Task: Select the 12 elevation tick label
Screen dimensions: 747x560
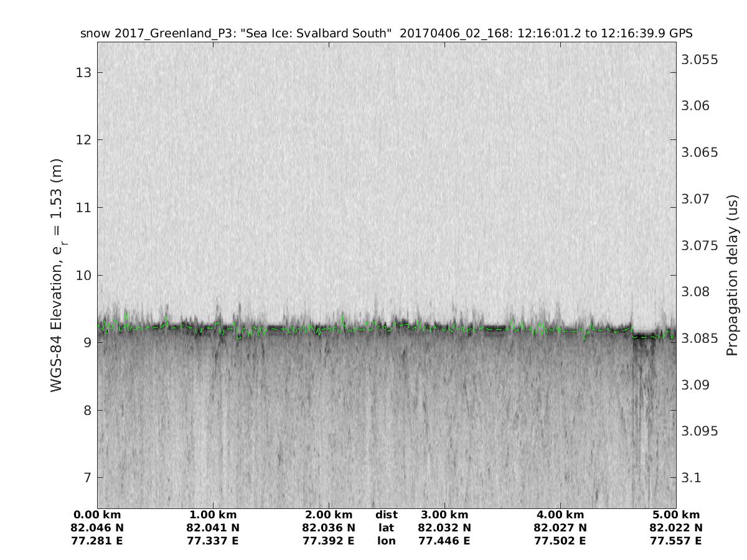Action: click(84, 140)
